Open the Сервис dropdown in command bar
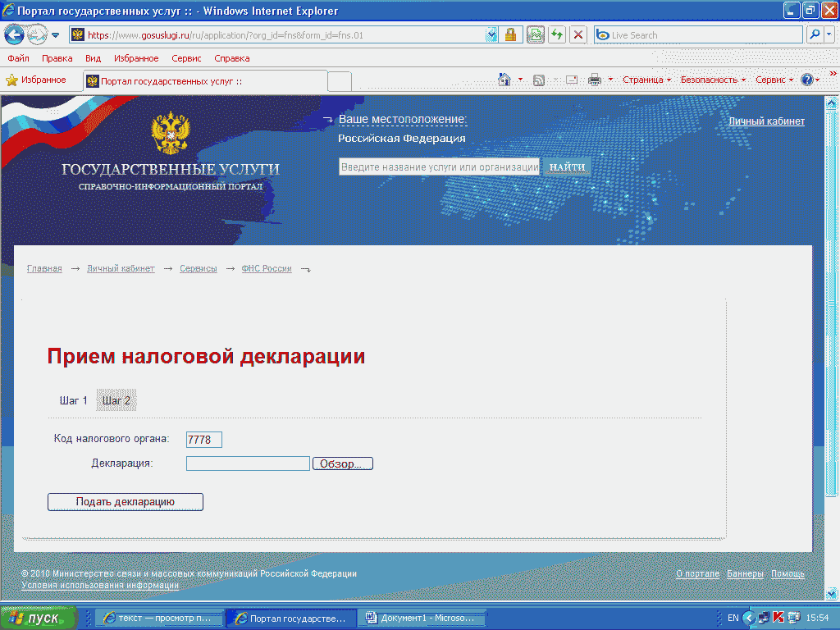This screenshot has height=630, width=840. coord(774,80)
